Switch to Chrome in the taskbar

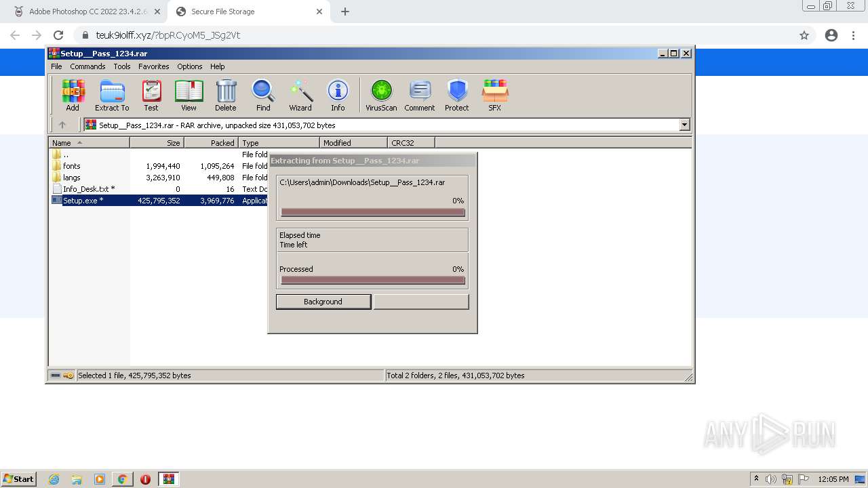122,479
